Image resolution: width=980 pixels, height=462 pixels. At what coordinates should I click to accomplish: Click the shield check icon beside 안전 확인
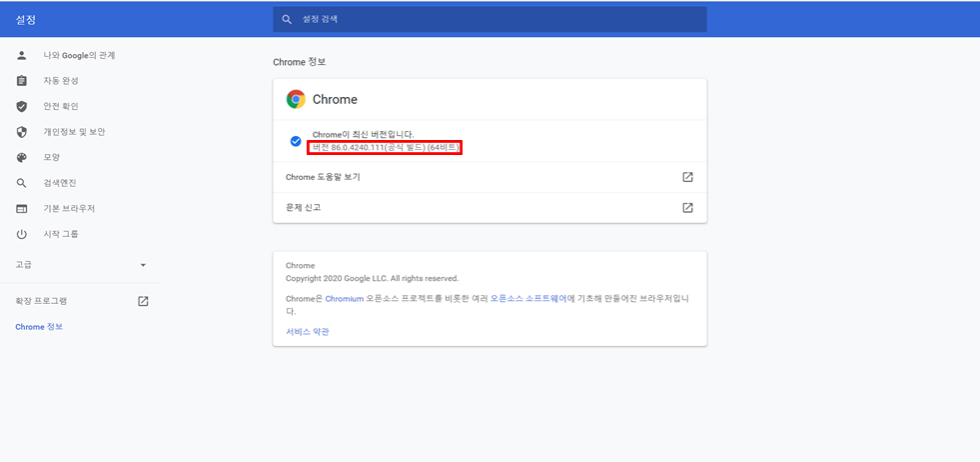click(22, 106)
